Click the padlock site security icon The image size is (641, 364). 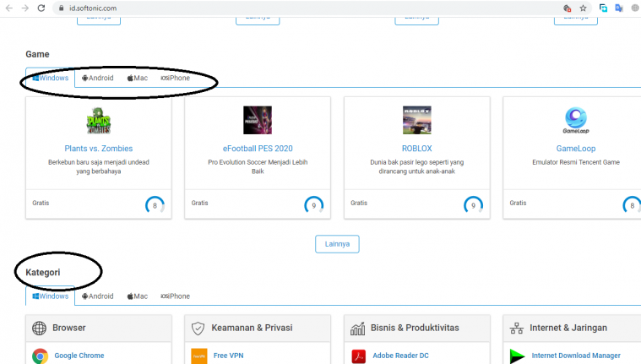pos(61,8)
